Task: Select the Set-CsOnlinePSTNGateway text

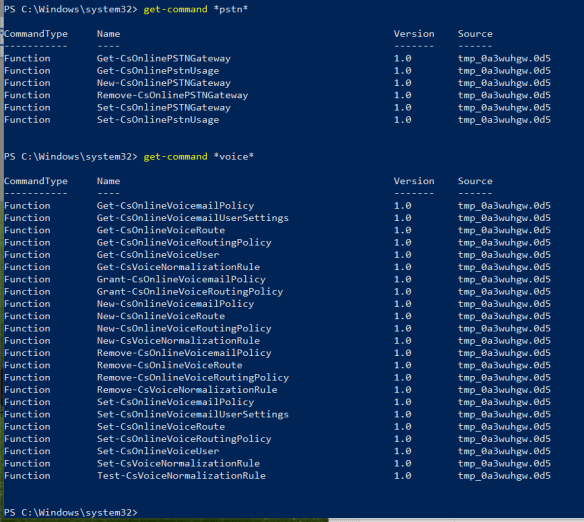Action: click(164, 108)
